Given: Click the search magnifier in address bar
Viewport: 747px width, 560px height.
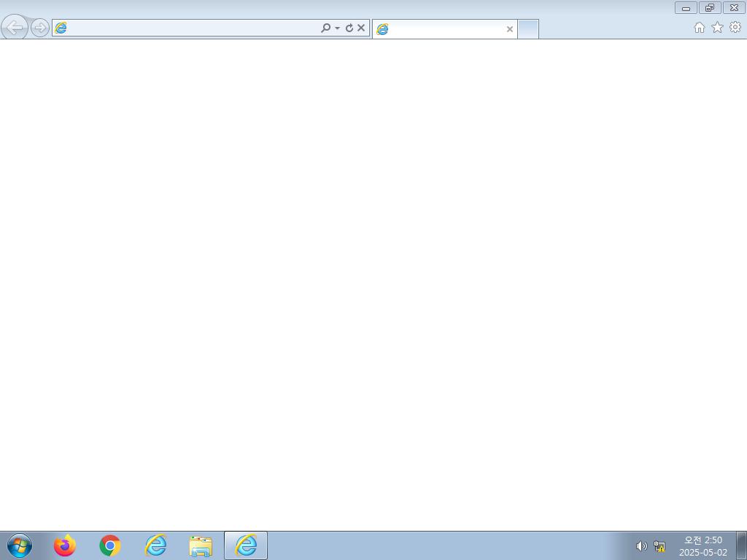Looking at the screenshot, I should (x=325, y=28).
